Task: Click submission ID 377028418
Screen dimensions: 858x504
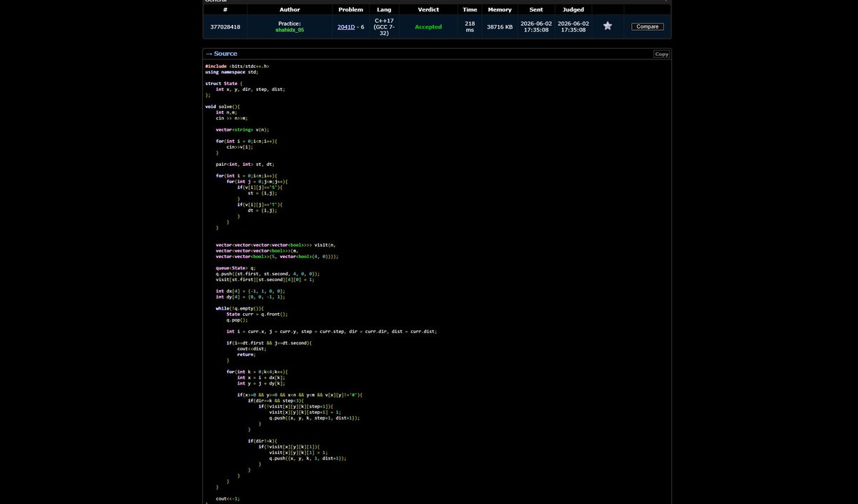Action: point(225,26)
